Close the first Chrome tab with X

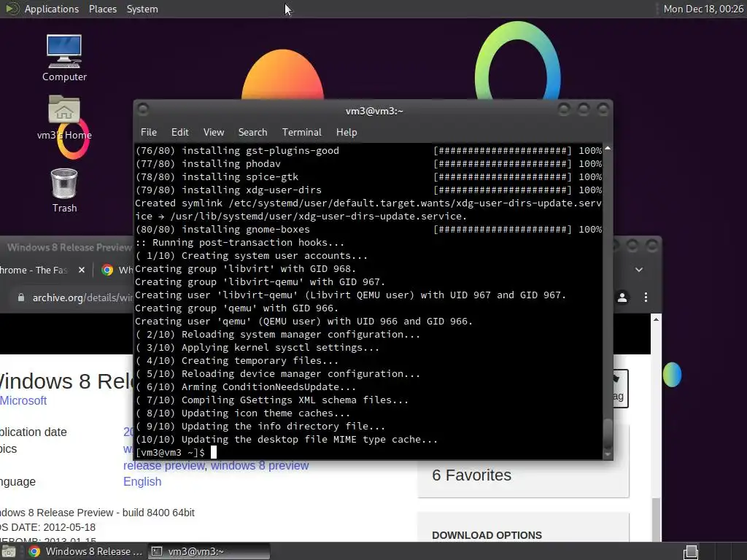pos(82,270)
